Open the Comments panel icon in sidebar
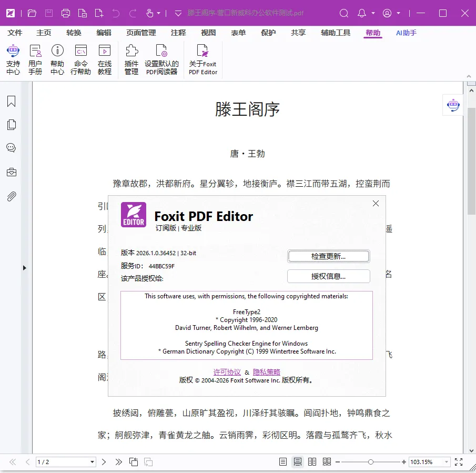Viewport: 476px width, 473px height. 11,148
